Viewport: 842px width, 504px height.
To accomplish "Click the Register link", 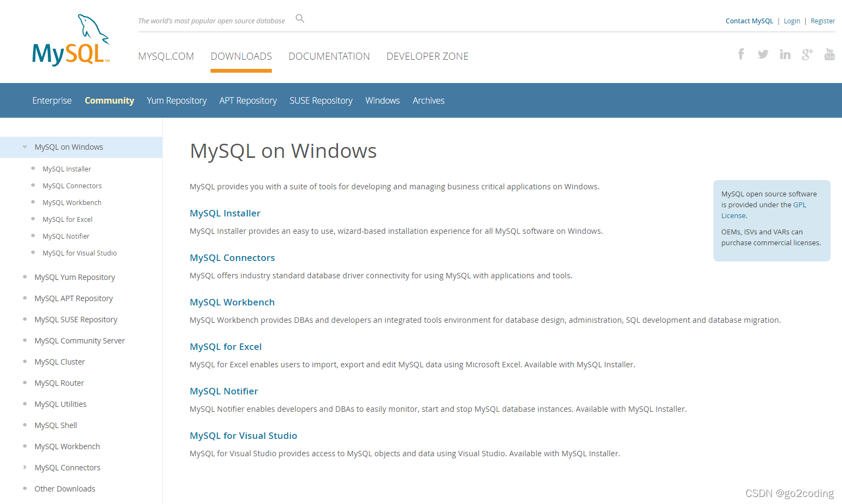I will pos(823,21).
